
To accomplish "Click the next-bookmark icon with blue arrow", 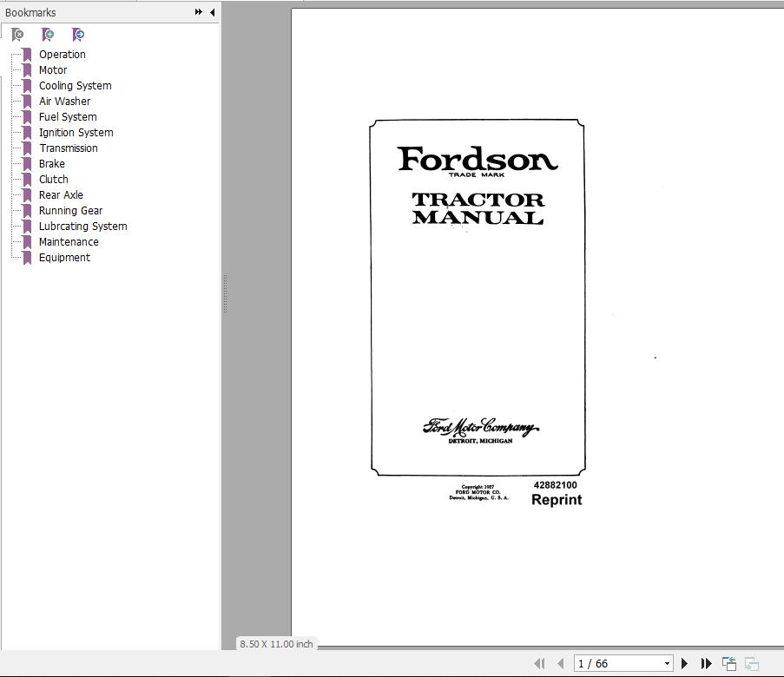I will click(x=78, y=35).
